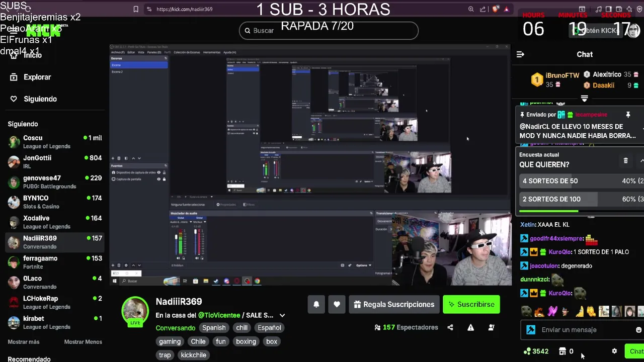Click the browser address bar URL
Screen dimensions: 644x362
click(184, 9)
